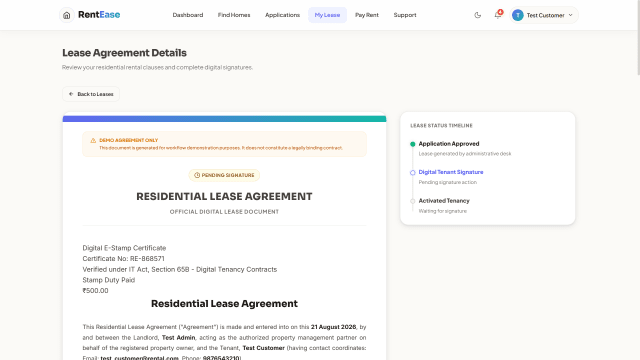The width and height of the screenshot is (640, 360).
Task: Click the RentEase home logo icon
Action: pyautogui.click(x=67, y=15)
